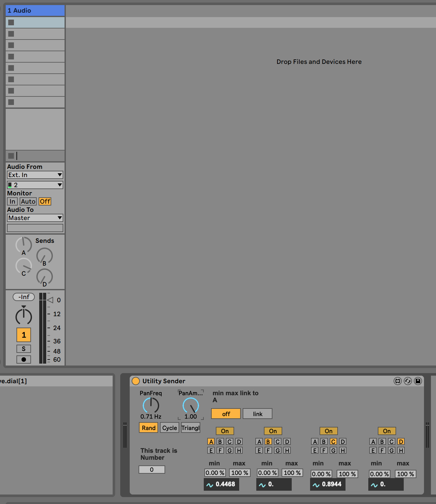Switch Monitor mode to Auto
This screenshot has width=436, height=504.
pos(28,201)
